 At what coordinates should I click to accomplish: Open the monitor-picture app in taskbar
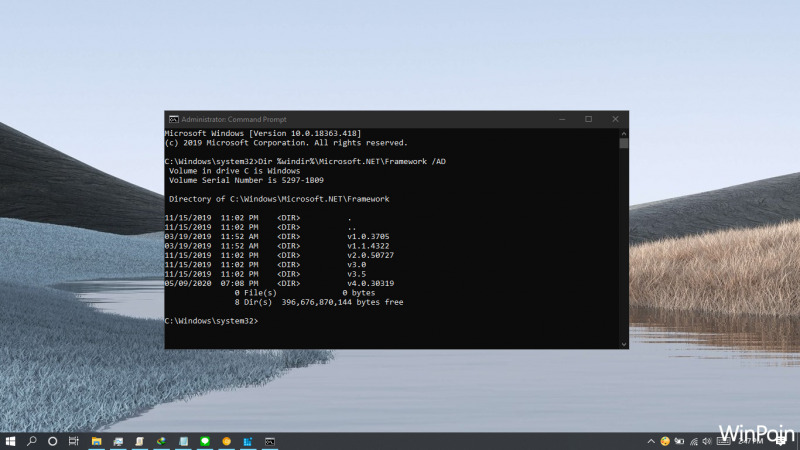pyautogui.click(x=118, y=441)
